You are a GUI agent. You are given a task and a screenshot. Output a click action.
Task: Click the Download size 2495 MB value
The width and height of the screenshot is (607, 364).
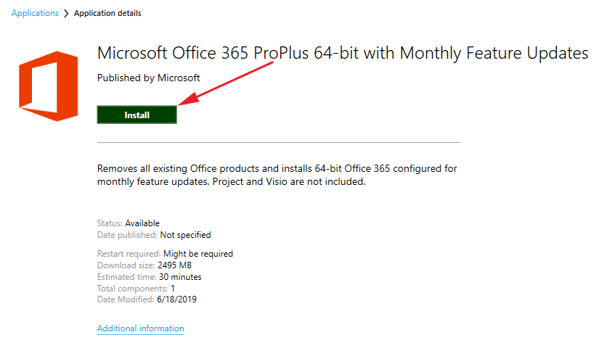click(174, 265)
